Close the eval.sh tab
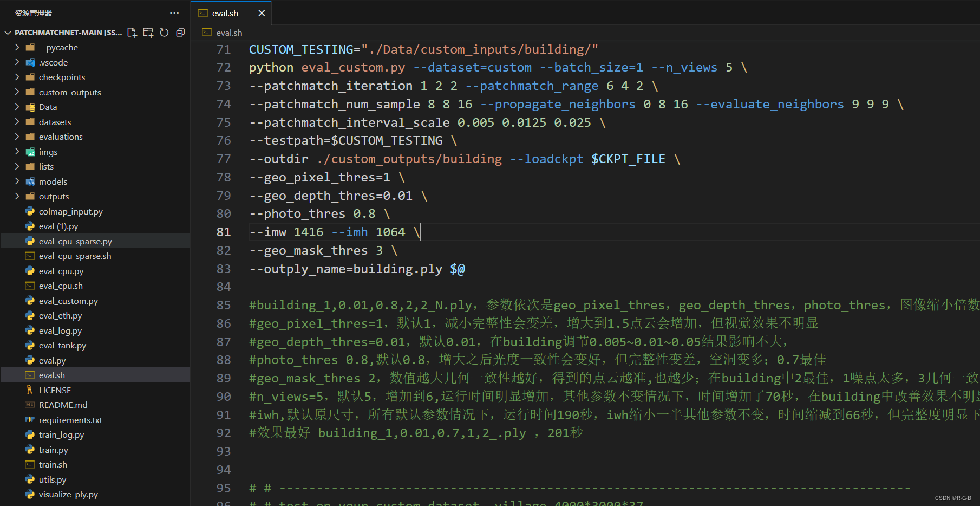This screenshot has height=506, width=980. coord(262,12)
